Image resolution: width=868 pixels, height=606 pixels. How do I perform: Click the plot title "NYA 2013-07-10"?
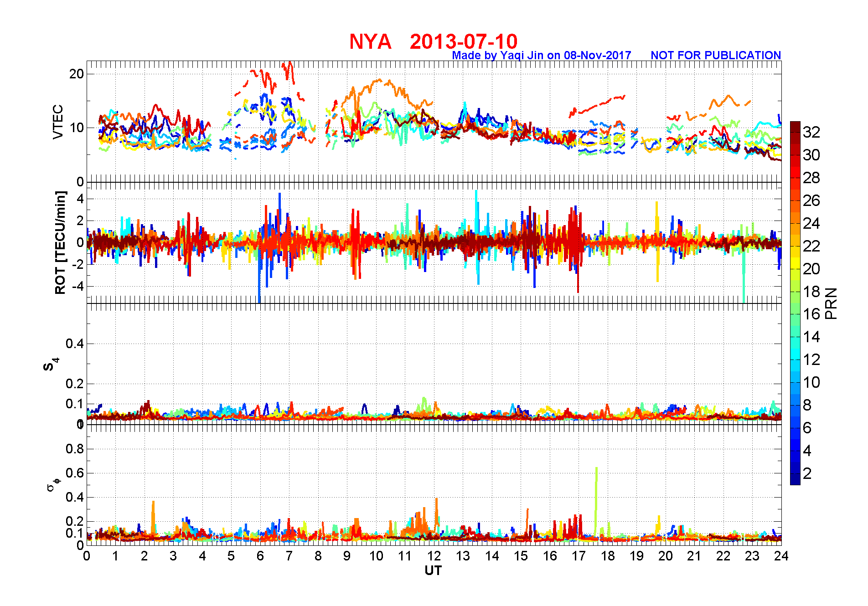pos(433,41)
